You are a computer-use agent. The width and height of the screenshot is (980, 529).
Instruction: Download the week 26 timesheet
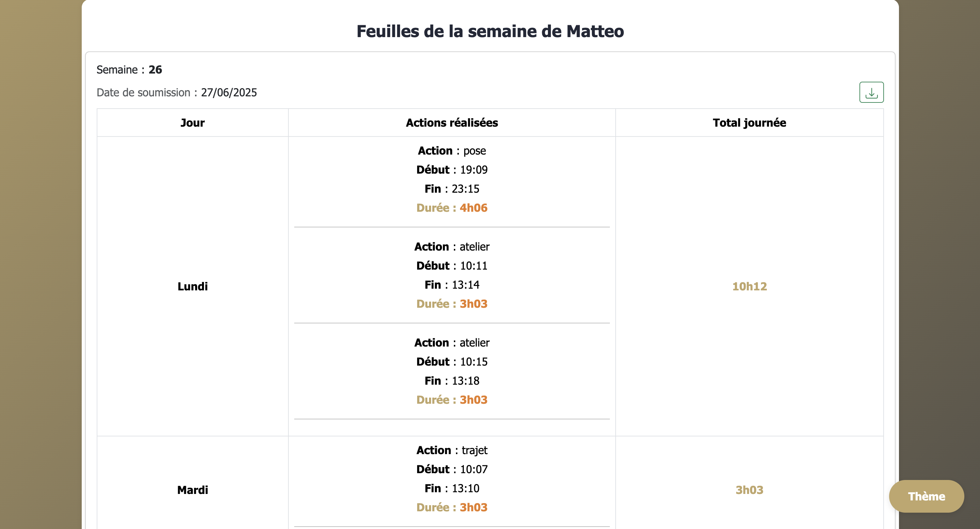(871, 92)
